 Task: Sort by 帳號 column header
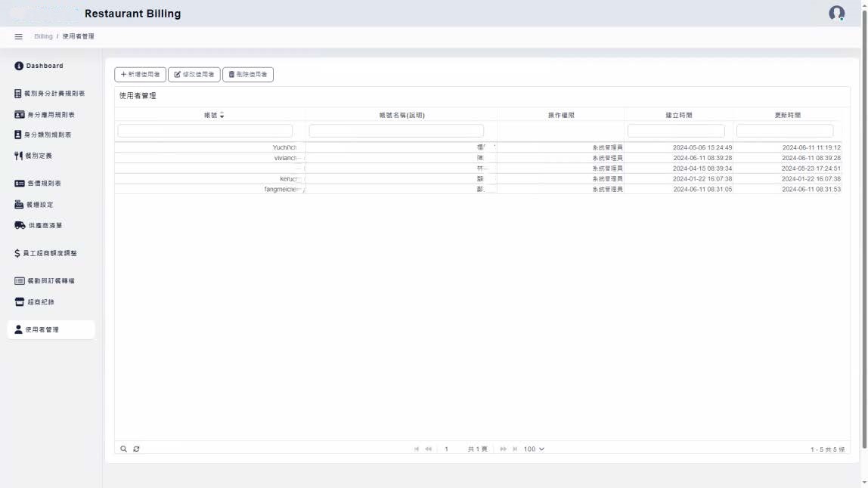coord(210,115)
